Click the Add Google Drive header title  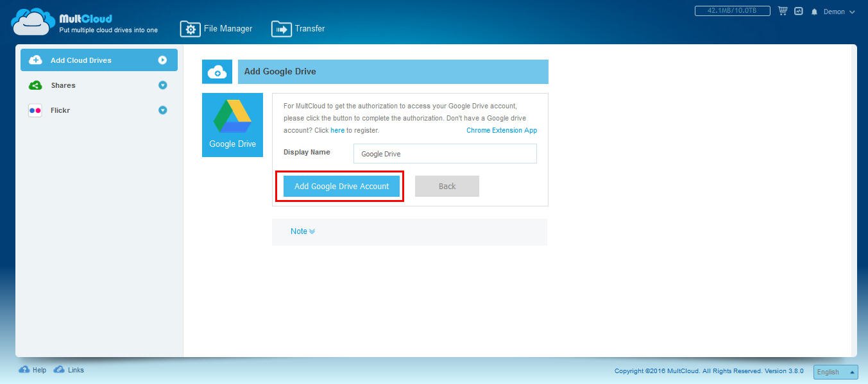point(280,72)
